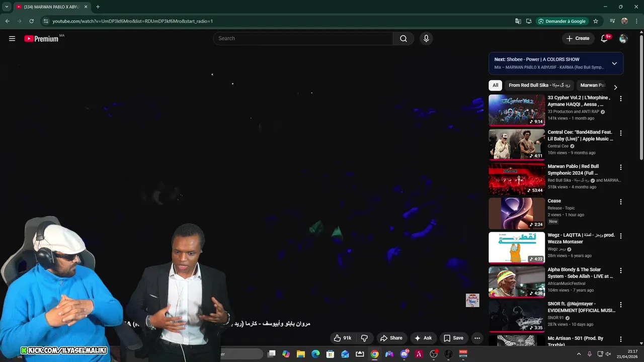Go back in Chrome

pyautogui.click(x=7, y=21)
